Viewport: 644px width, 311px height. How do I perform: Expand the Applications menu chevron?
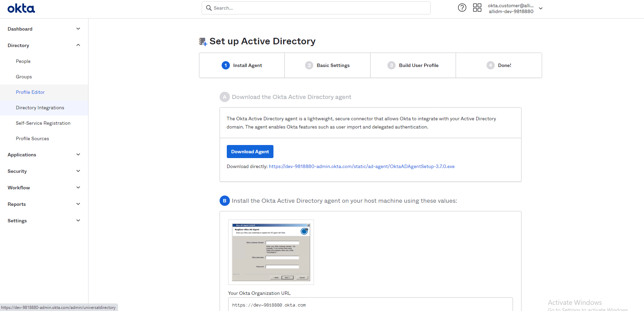pos(78,155)
